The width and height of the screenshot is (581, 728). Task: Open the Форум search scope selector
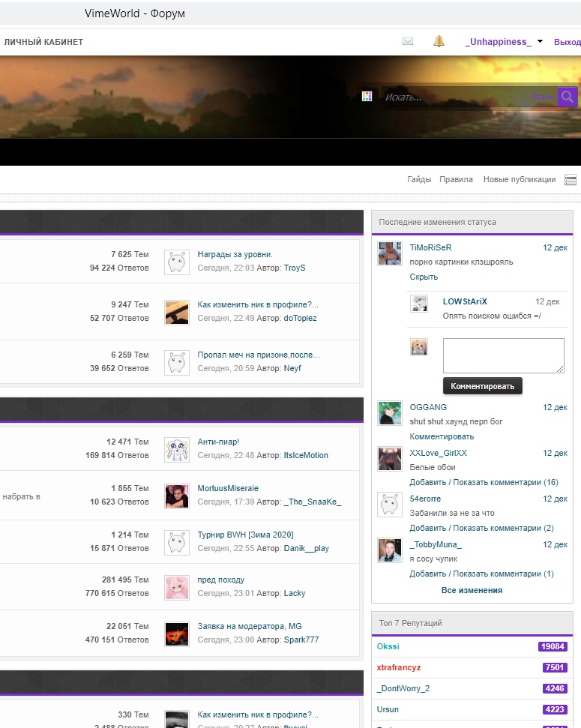click(x=543, y=97)
